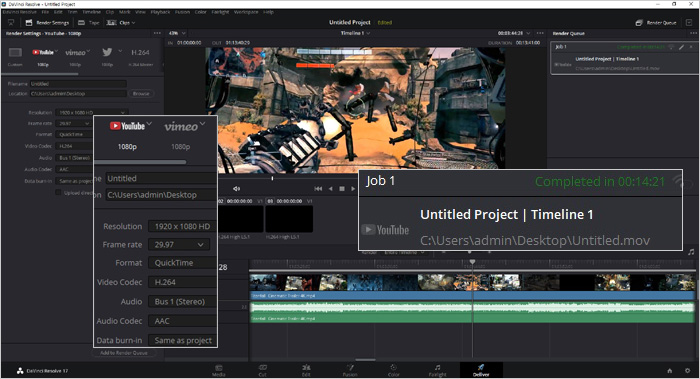
Task: Play the viewer in reverse
Action: 330,189
